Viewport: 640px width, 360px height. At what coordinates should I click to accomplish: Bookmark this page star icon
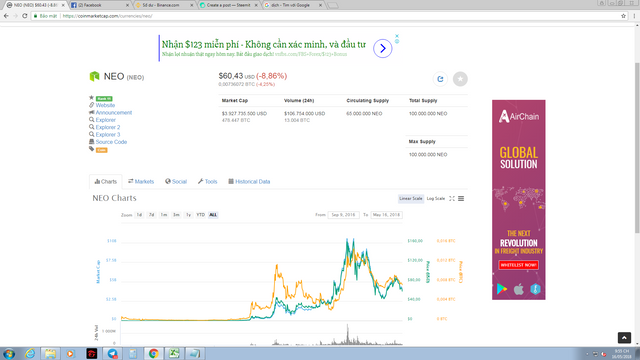623,16
